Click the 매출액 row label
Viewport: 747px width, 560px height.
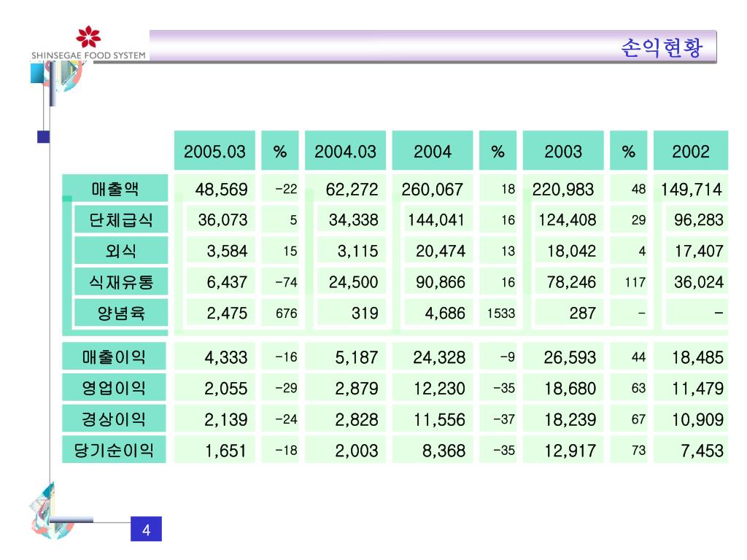click(115, 189)
